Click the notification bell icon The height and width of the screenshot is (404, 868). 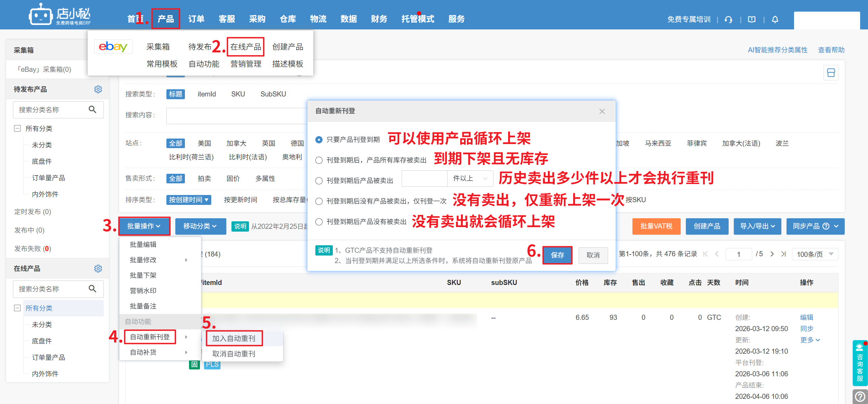point(775,19)
